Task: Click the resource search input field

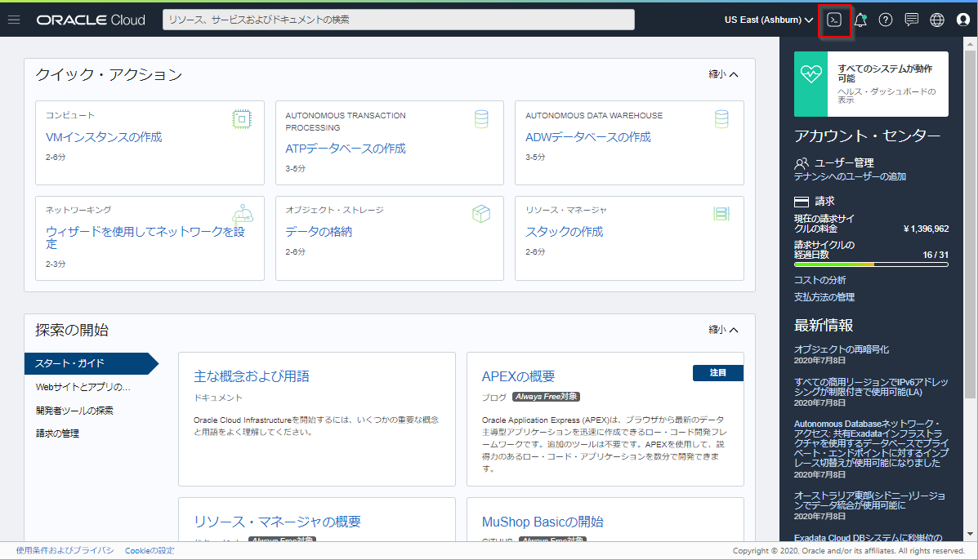Action: coord(399,20)
